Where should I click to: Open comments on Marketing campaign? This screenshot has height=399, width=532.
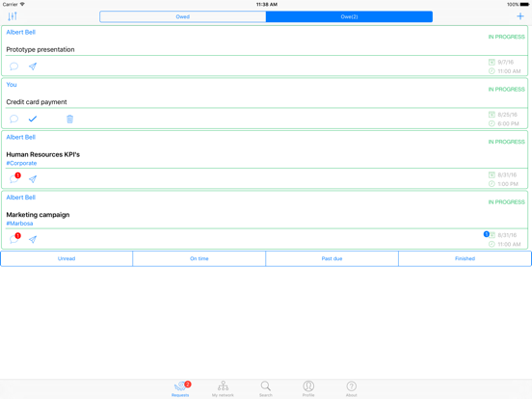pos(14,238)
